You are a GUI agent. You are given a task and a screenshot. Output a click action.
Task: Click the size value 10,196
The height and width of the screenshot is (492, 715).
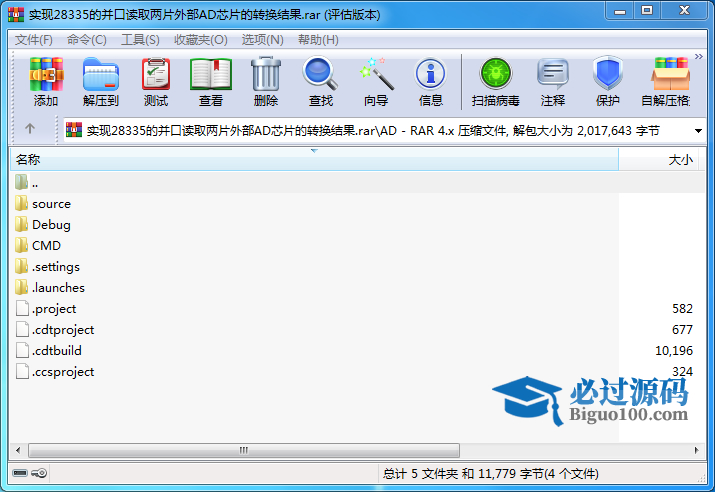pos(674,351)
